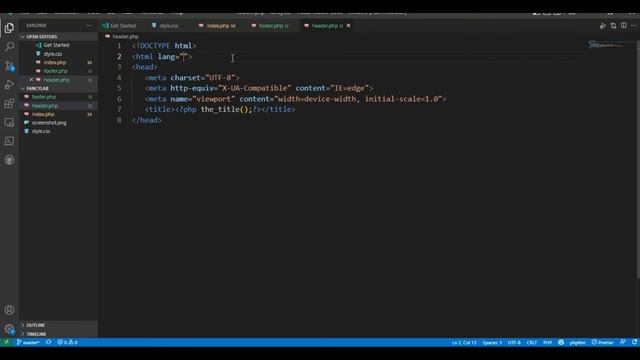Viewport: 640px width, 360px height.
Task: Click line number 5 in the gutter
Action: click(x=119, y=88)
